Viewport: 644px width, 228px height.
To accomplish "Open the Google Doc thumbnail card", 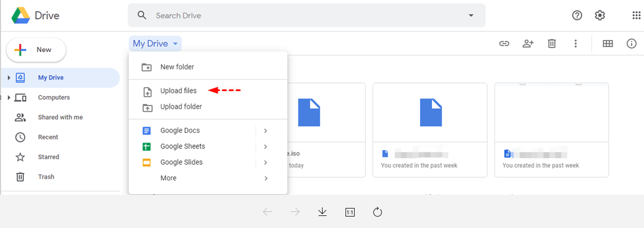I will click(x=552, y=130).
